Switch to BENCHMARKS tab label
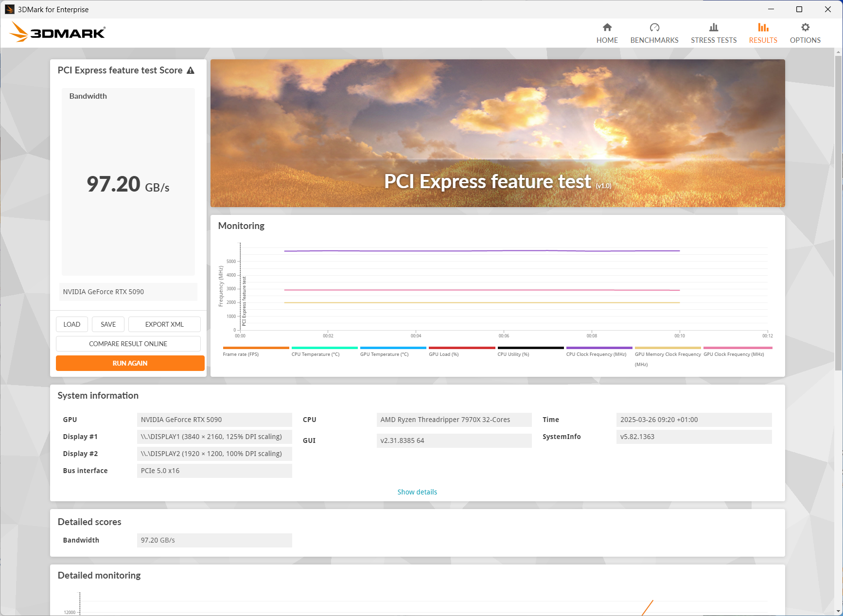 tap(654, 40)
